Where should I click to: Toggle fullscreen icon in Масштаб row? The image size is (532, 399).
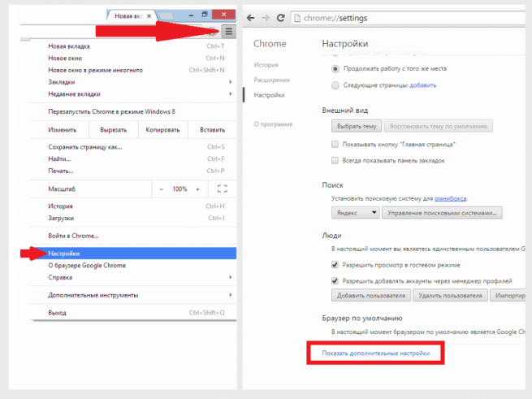(223, 189)
